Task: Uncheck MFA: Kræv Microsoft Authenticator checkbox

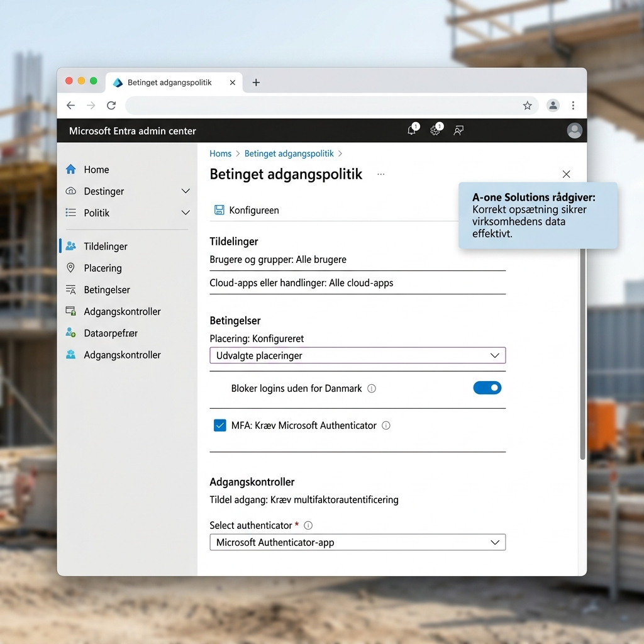Action: 219,426
